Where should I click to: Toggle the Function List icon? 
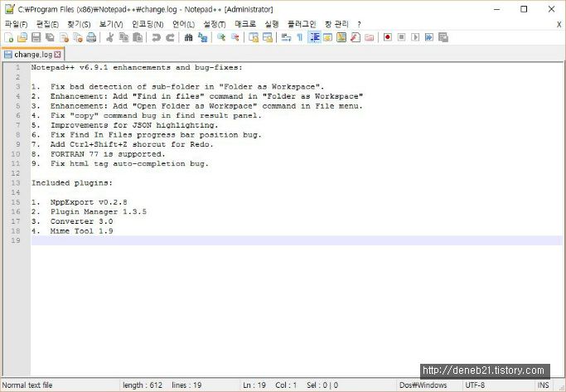click(356, 37)
